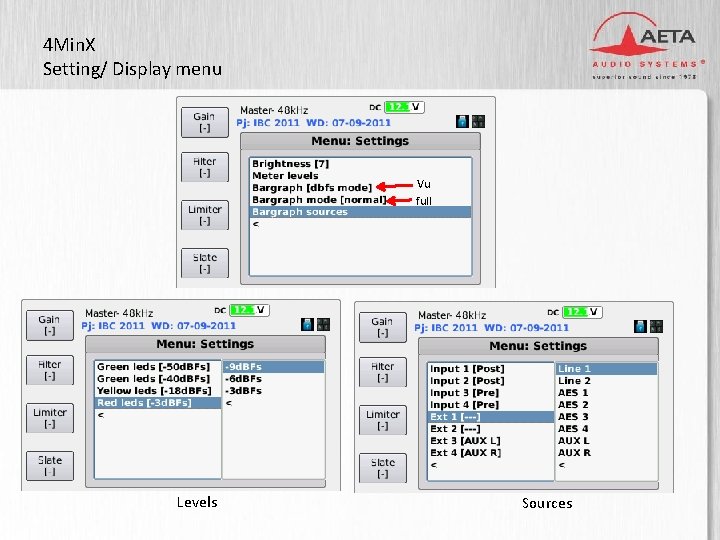Image resolution: width=720 pixels, height=540 pixels.
Task: Click Slate button in the Levels panel
Action: 50,466
